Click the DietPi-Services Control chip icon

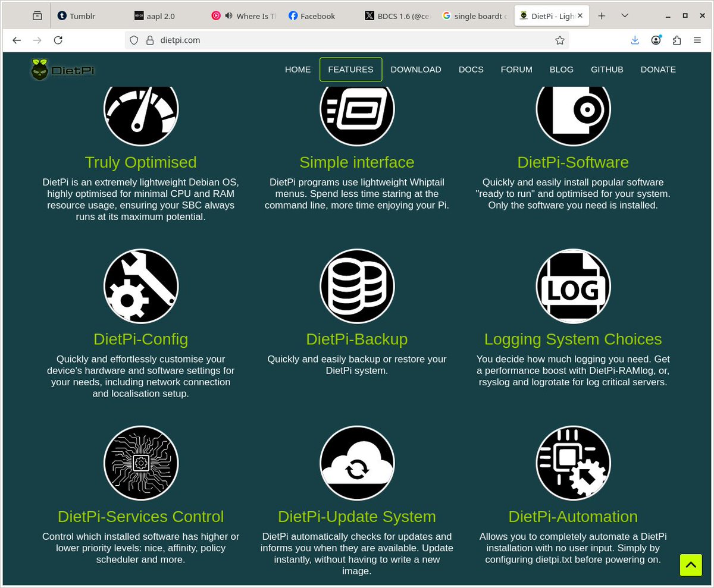click(x=141, y=463)
